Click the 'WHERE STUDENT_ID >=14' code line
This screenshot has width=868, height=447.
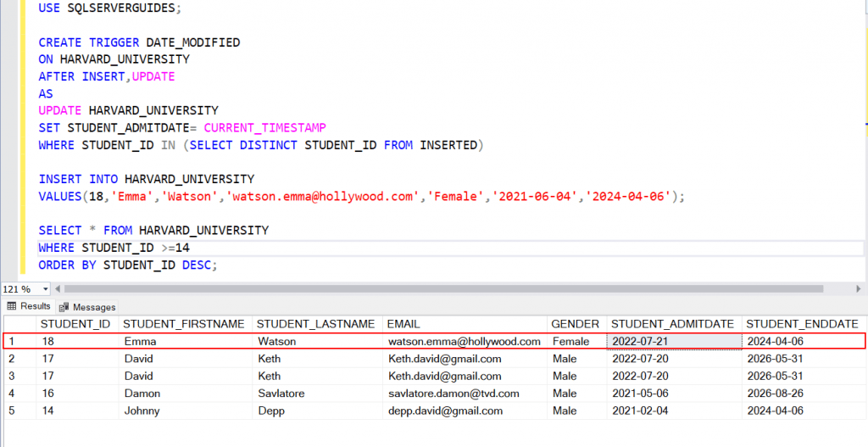(114, 248)
